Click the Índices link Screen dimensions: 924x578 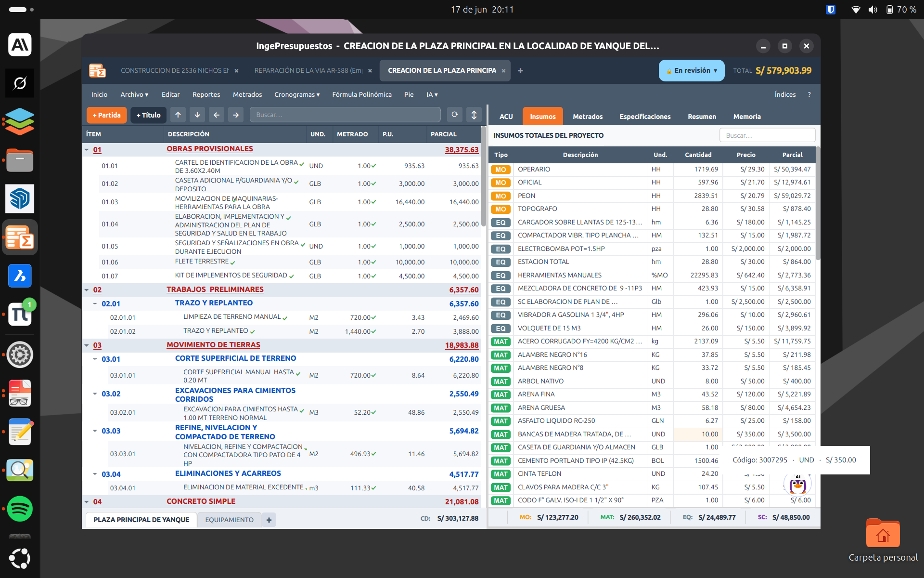click(785, 95)
